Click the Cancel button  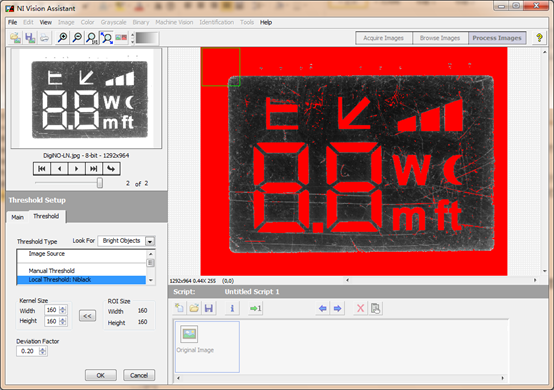point(139,375)
